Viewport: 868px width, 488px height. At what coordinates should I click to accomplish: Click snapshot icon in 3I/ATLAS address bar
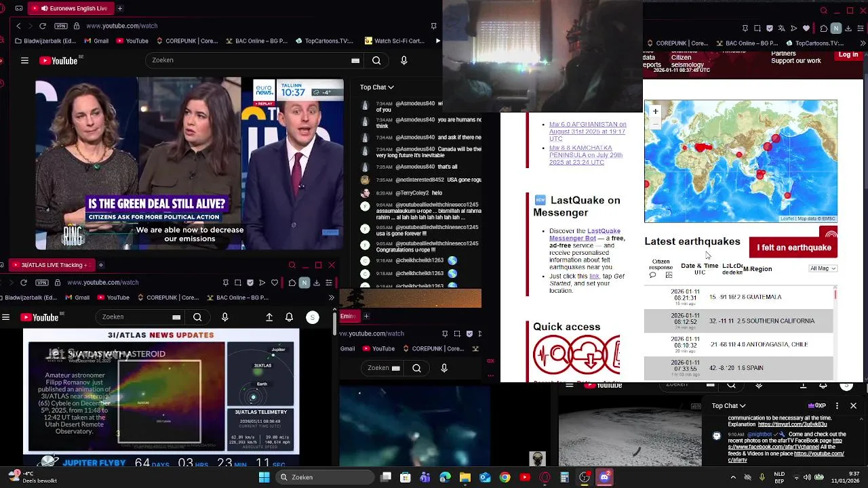click(x=238, y=283)
